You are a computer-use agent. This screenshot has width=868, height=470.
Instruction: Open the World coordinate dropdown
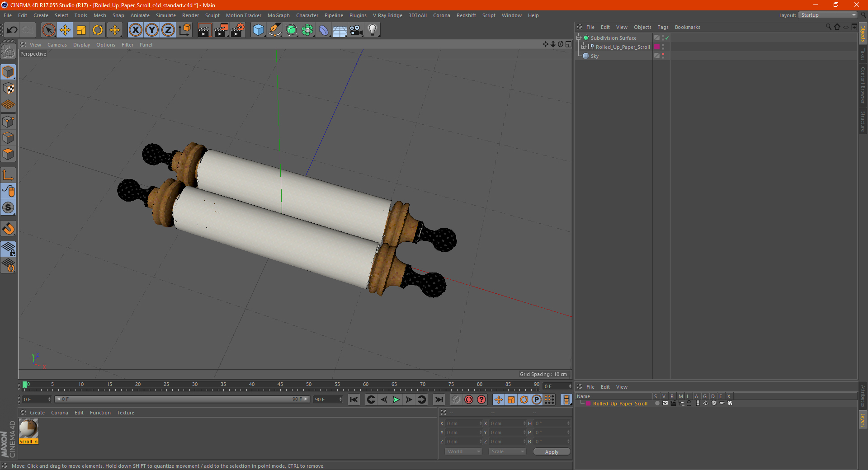(463, 451)
